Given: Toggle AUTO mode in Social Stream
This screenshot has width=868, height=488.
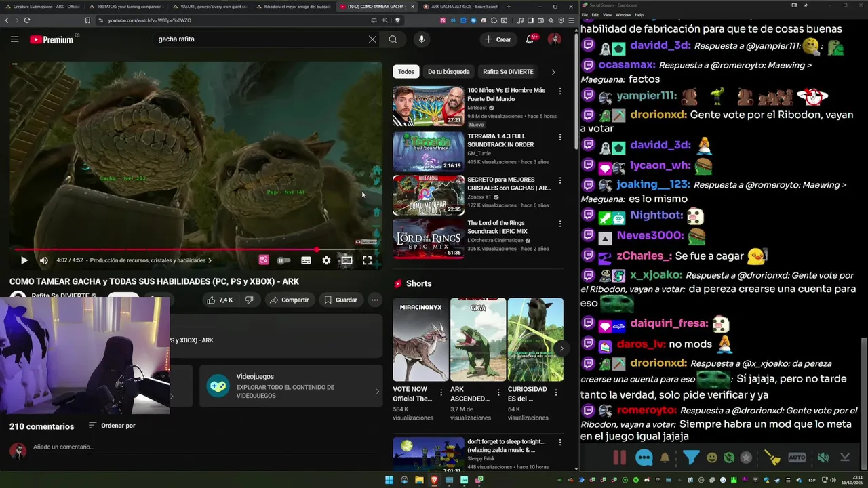Looking at the screenshot, I should point(797,457).
